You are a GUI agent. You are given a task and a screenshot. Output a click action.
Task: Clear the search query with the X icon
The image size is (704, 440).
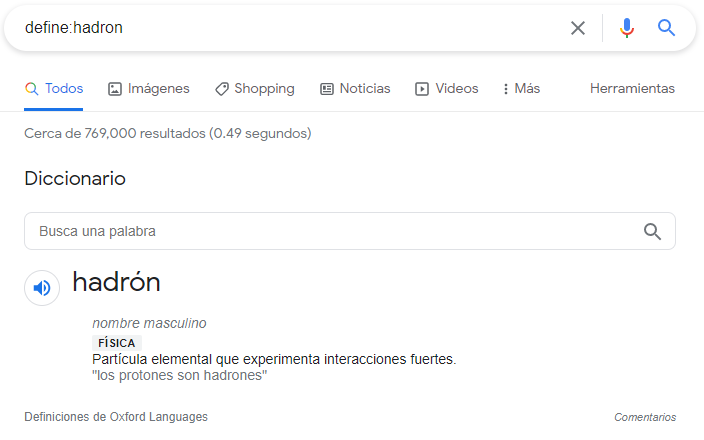[578, 28]
